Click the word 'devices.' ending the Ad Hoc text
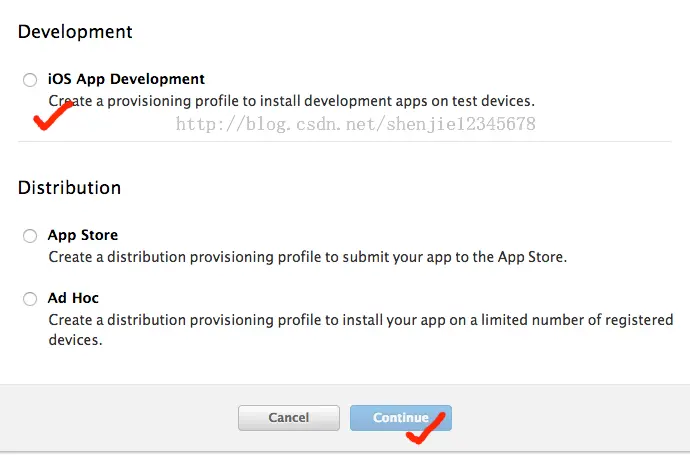Image resolution: width=690 pixels, height=463 pixels. click(75, 340)
